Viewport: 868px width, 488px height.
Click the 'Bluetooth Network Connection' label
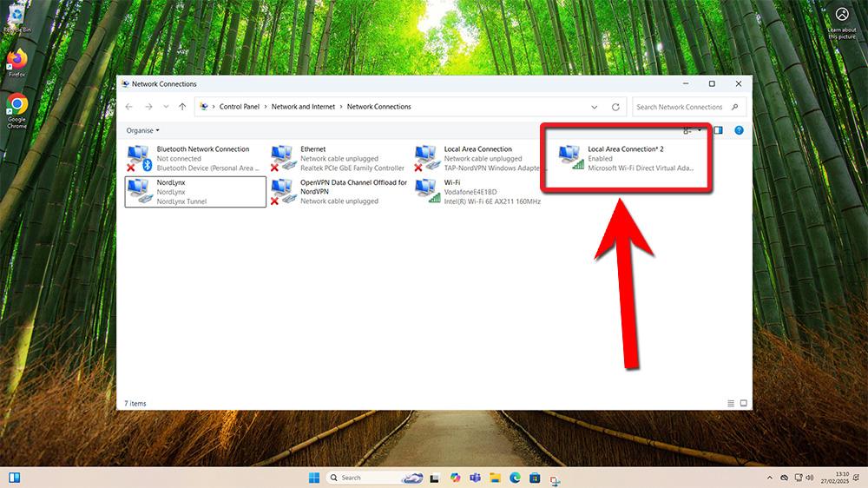[x=202, y=149]
